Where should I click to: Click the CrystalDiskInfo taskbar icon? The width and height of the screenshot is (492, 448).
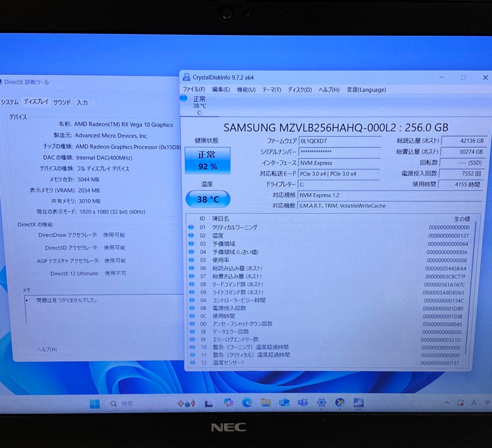(x=360, y=403)
